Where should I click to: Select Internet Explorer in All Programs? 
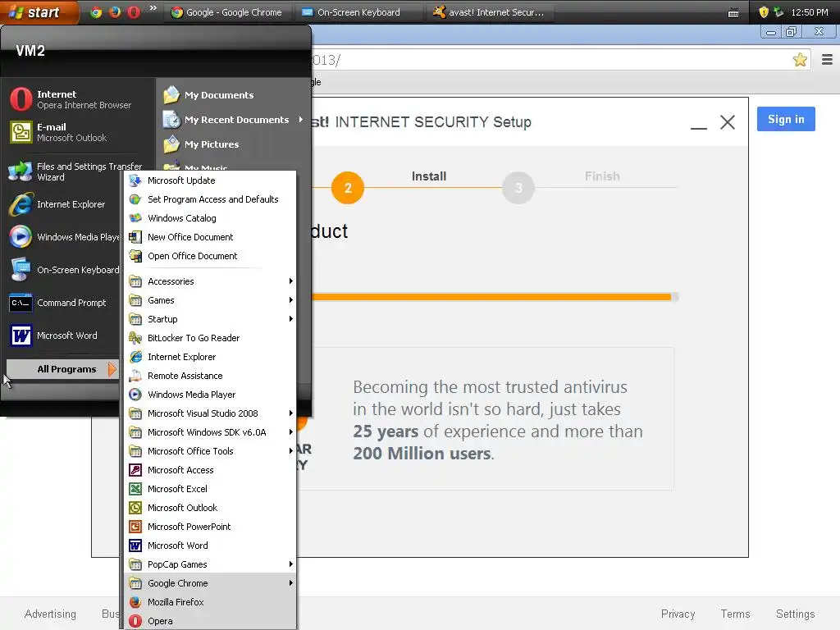tap(211, 357)
